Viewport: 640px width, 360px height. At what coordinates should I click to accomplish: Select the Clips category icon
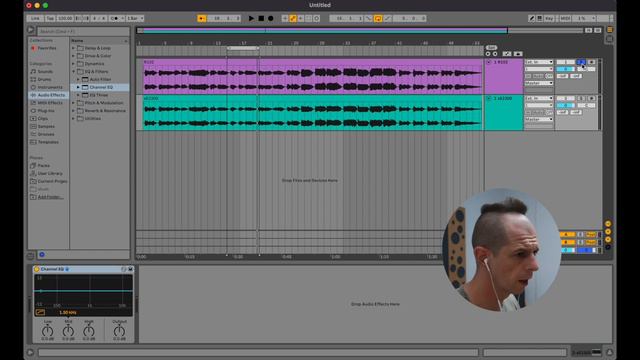pyautogui.click(x=33, y=118)
